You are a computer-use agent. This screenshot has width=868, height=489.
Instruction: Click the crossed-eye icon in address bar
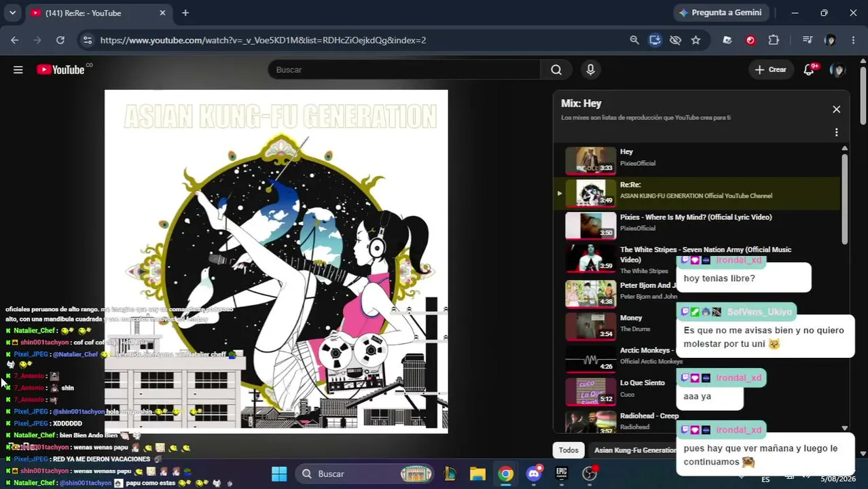pyautogui.click(x=675, y=40)
